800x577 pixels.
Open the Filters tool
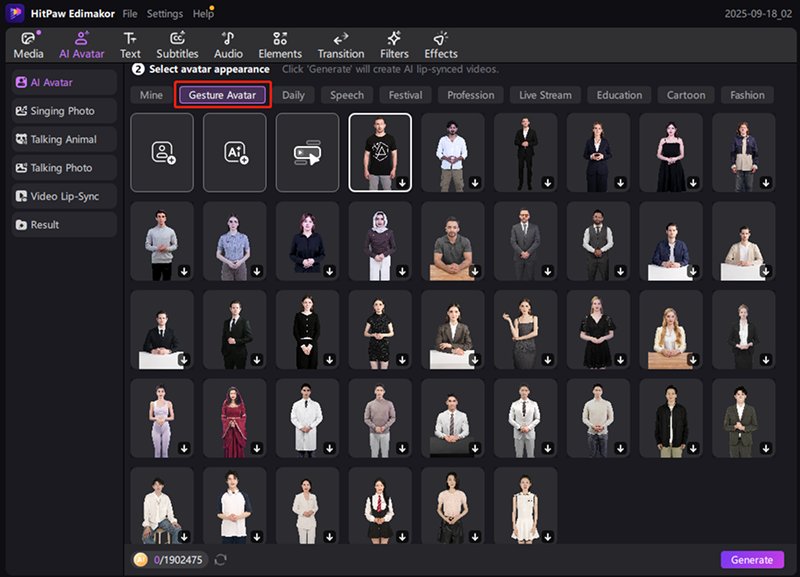click(x=394, y=45)
